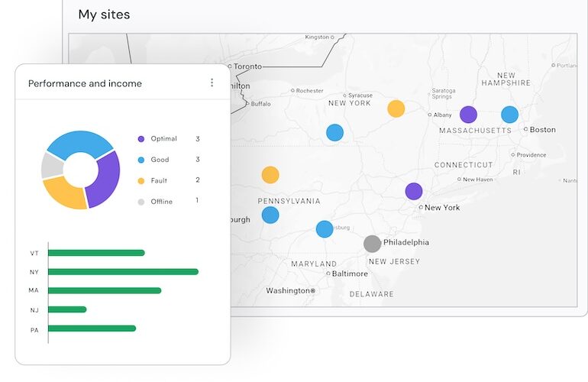Click the Boston label on map

543,129
